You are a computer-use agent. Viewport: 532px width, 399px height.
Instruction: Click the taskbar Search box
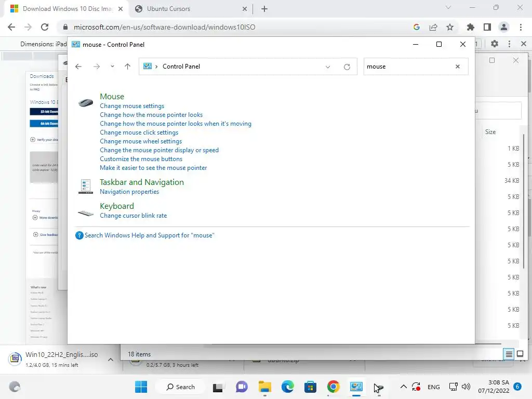pyautogui.click(x=180, y=387)
